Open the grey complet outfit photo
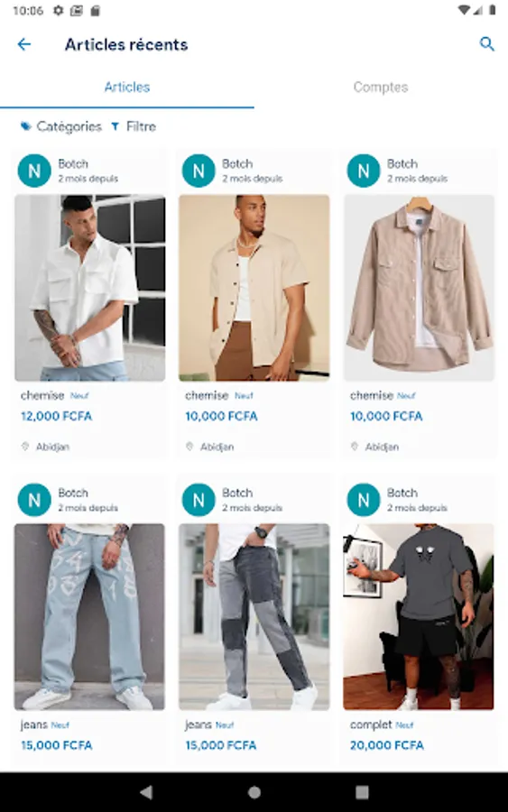508x812 pixels. tap(419, 617)
